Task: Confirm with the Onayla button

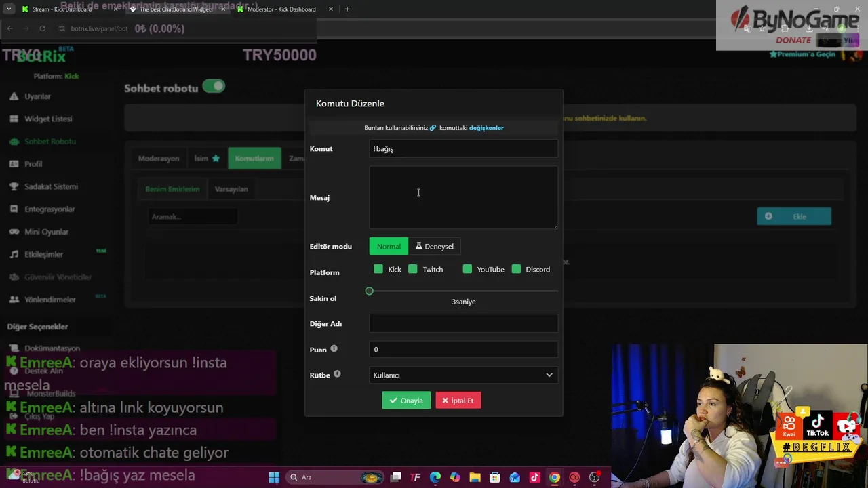Action: tap(406, 401)
